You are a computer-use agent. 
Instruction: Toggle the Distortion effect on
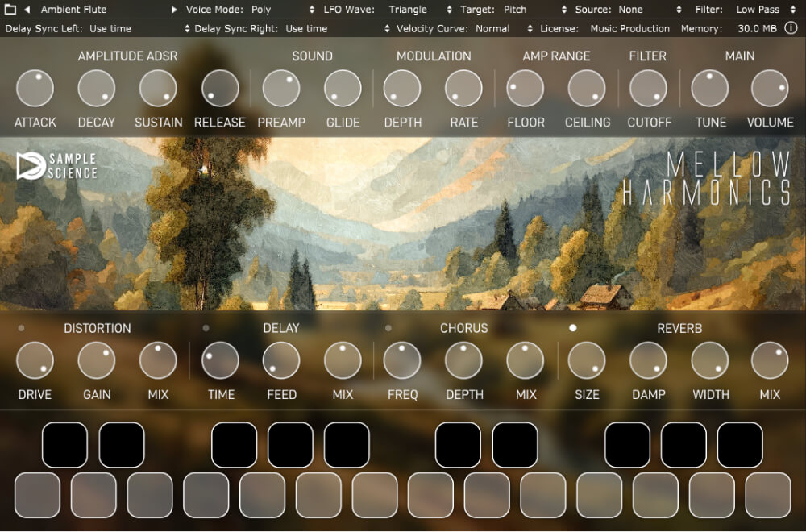point(21,328)
